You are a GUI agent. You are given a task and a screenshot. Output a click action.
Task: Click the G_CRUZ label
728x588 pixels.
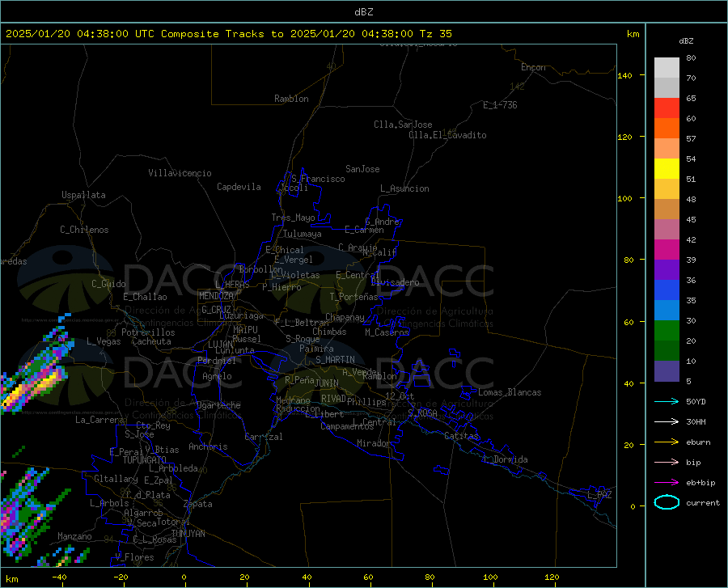(x=216, y=310)
